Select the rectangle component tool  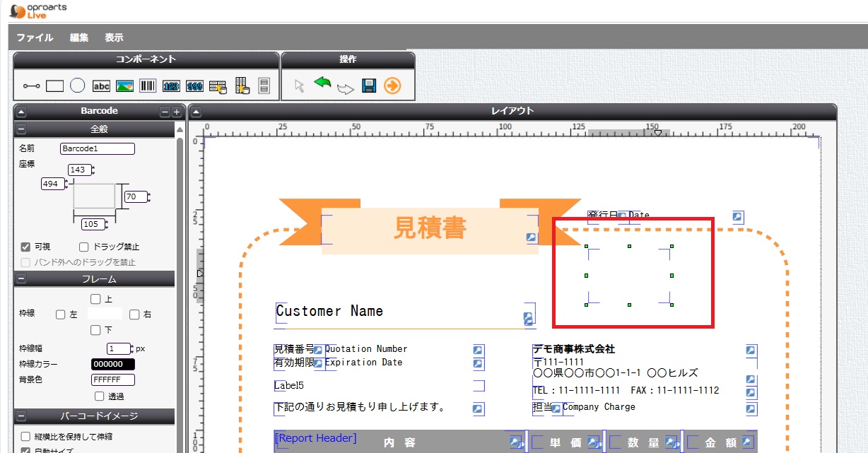(54, 86)
